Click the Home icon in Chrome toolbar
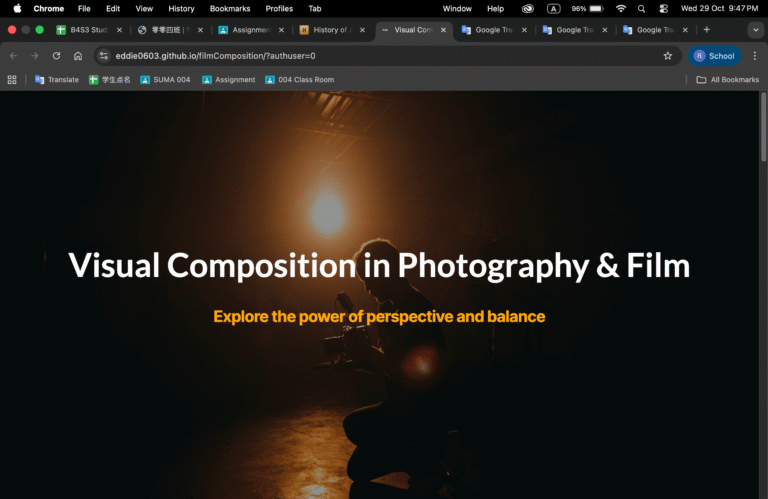Image resolution: width=768 pixels, height=499 pixels. [78, 56]
